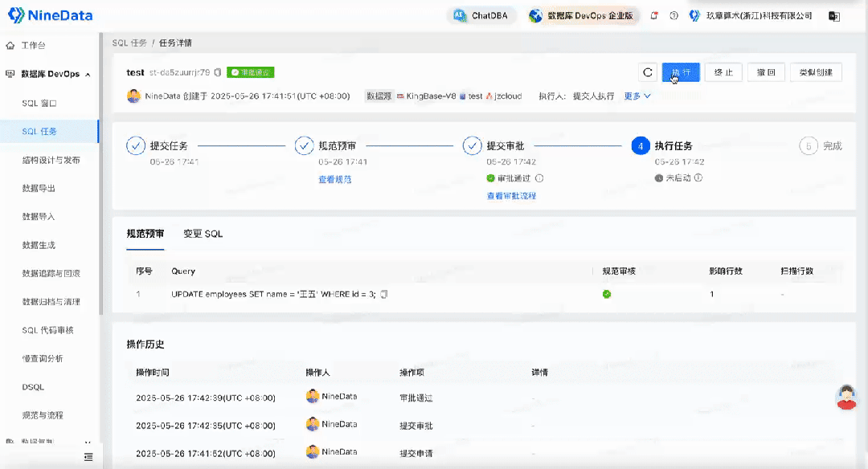This screenshot has height=469, width=868.
Task: Click the NineData logo
Action: point(51,15)
